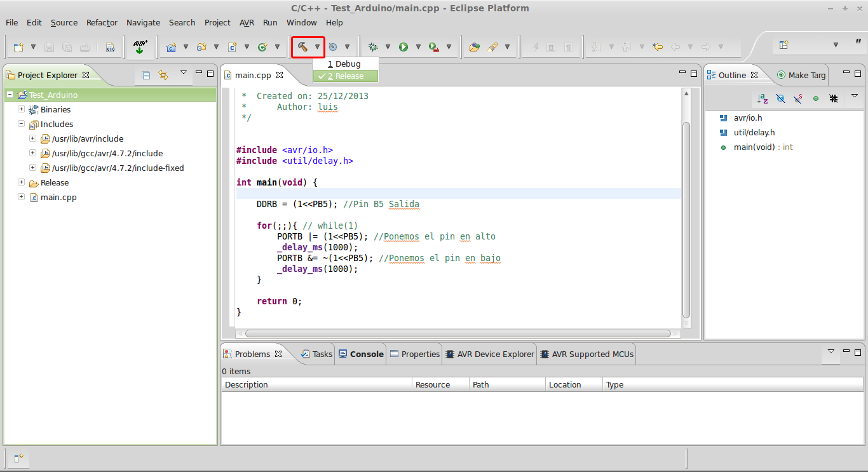Toggle Link with Editor in Project Explorer
Image resolution: width=868 pixels, height=472 pixels.
pyautogui.click(x=163, y=75)
